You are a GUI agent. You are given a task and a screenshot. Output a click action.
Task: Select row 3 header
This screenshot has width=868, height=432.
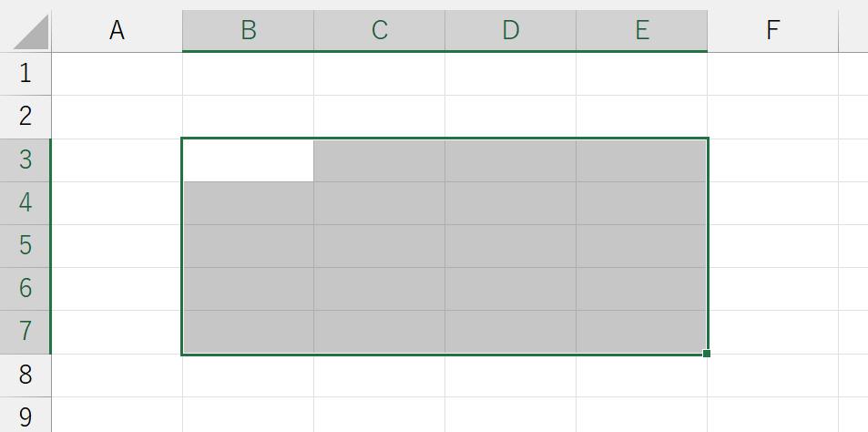click(x=26, y=160)
